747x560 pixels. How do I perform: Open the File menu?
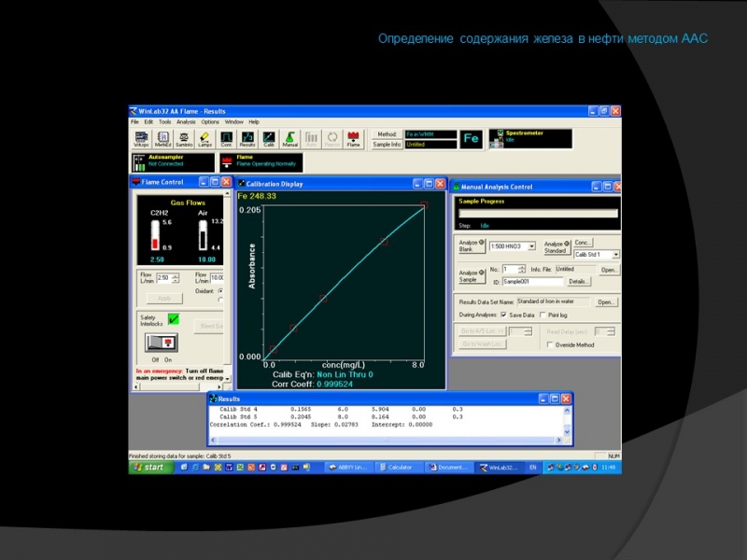(134, 122)
